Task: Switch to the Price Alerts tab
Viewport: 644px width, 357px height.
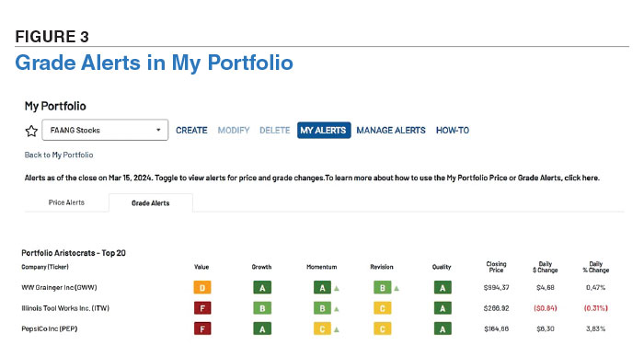Action: 66,202
